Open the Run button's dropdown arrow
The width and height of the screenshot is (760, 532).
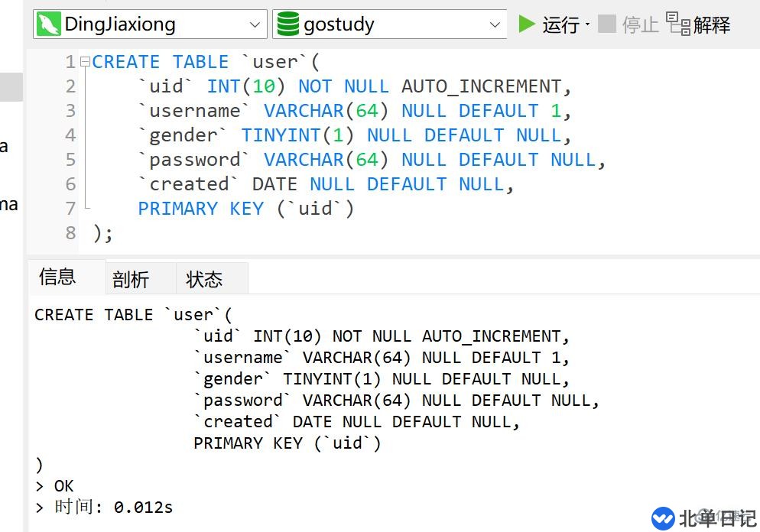tap(587, 24)
